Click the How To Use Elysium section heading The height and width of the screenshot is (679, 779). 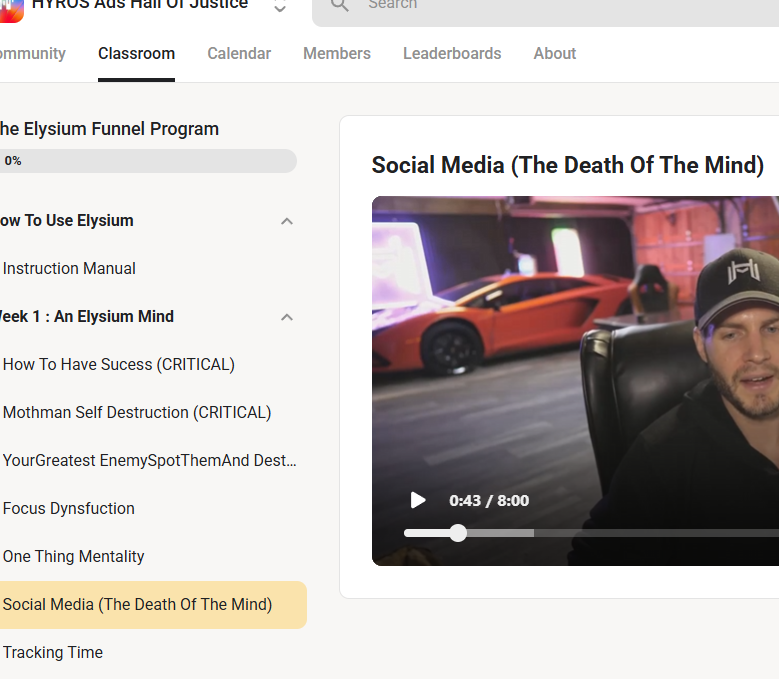pos(67,221)
